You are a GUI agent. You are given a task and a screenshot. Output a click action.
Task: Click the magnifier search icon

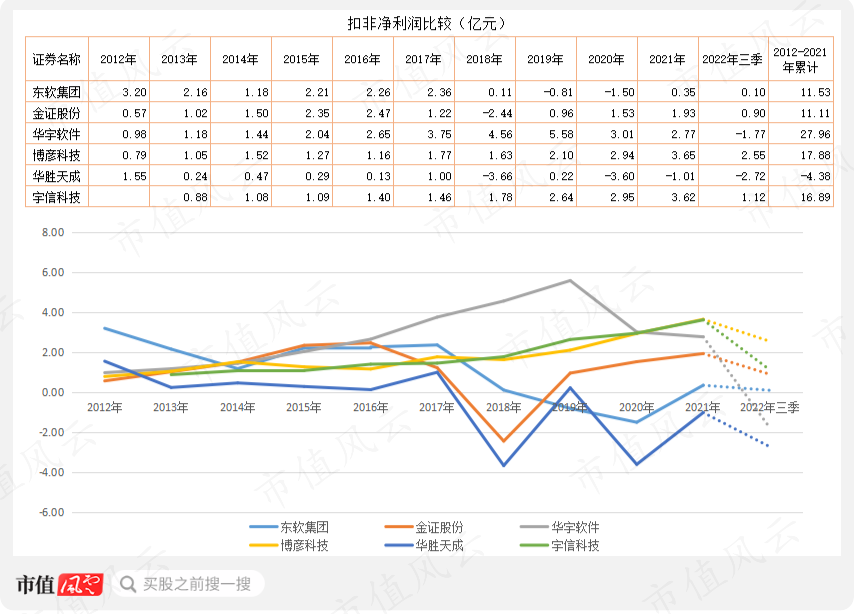(x=128, y=584)
